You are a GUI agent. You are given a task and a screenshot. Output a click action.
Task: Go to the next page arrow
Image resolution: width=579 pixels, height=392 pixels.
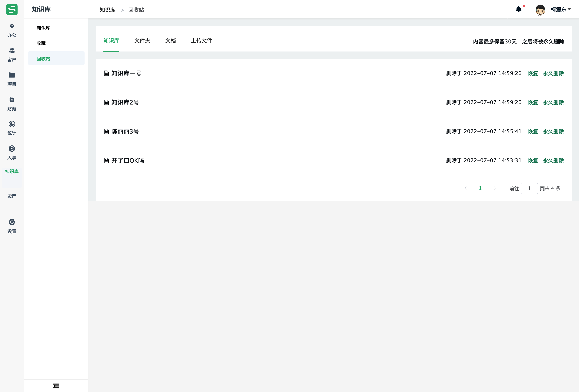[x=495, y=188]
